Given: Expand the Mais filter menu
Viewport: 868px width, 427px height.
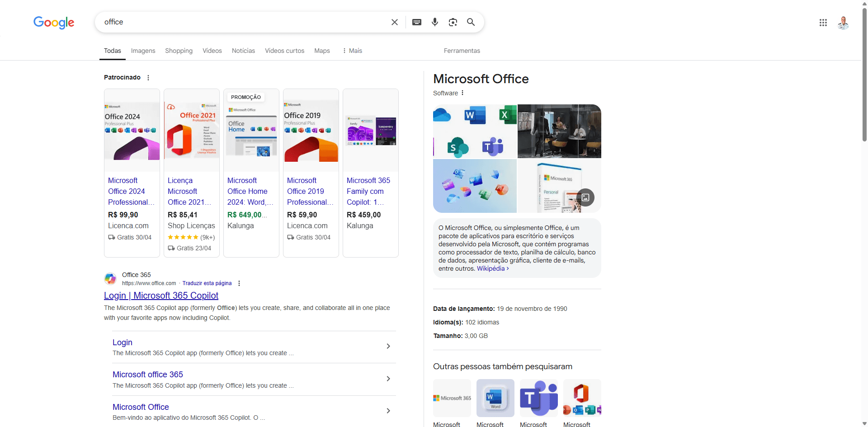Looking at the screenshot, I should coord(352,51).
